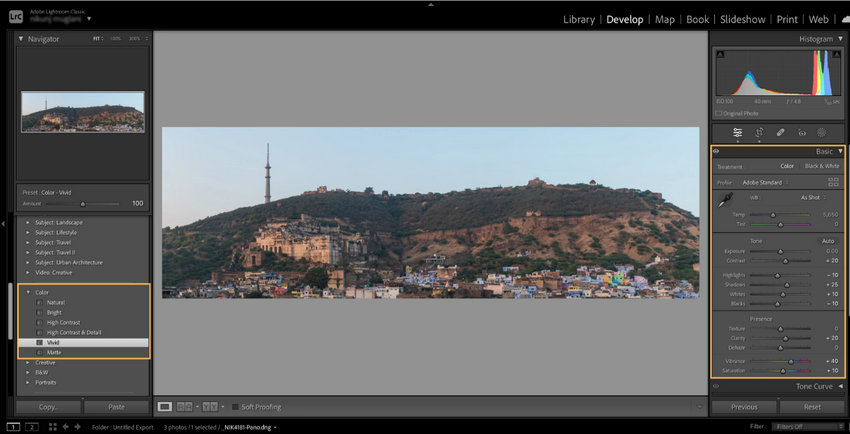The image size is (850, 434).
Task: Set navigator zoom to 100%
Action: tap(115, 39)
